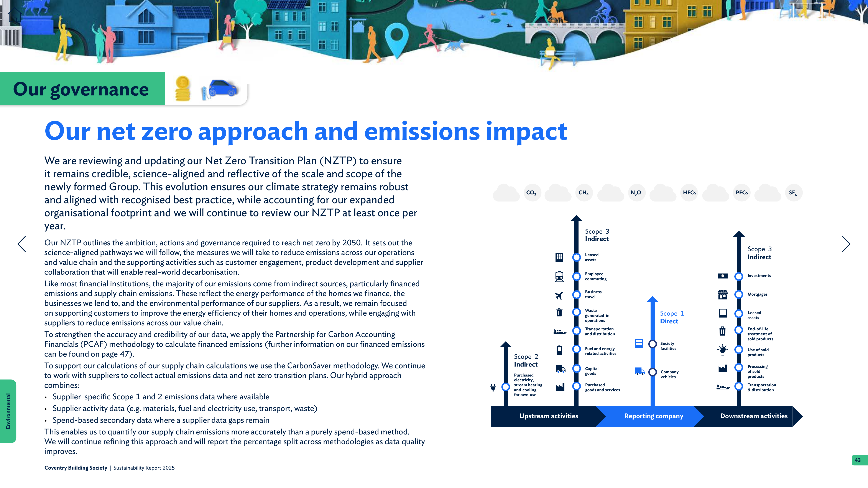Click the building icon beside Society facilities
The width and height of the screenshot is (868, 488).
[639, 343]
